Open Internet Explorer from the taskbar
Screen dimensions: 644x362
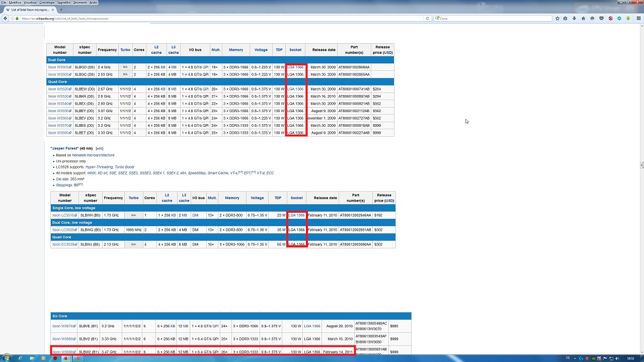[x=20, y=358]
